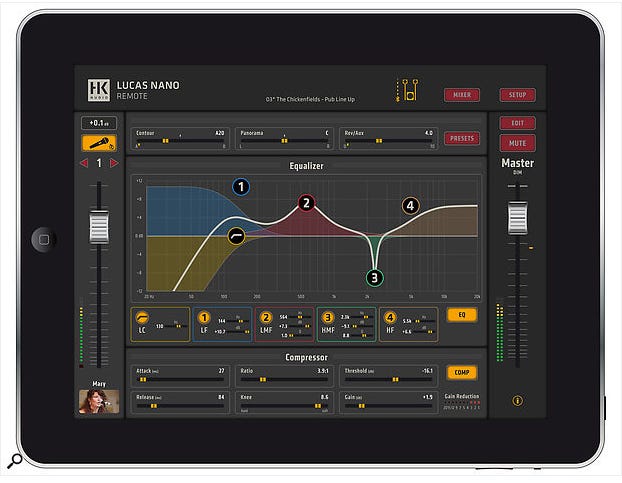
Task: Adjust the HMF Q mini slider
Action: tap(362, 335)
